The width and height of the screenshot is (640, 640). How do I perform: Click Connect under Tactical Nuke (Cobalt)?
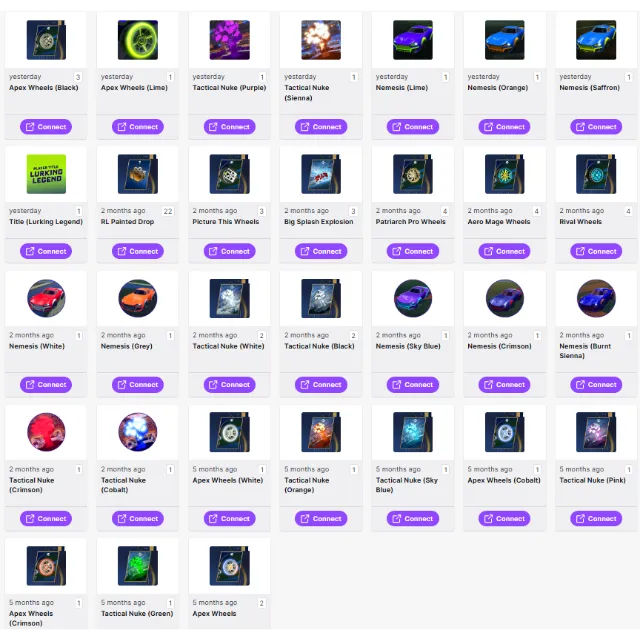(138, 519)
